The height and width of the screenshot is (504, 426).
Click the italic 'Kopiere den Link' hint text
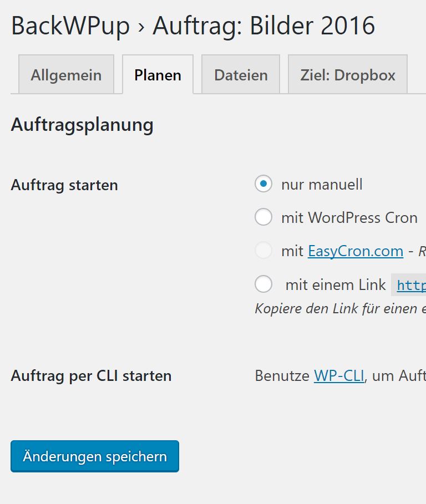point(338,309)
